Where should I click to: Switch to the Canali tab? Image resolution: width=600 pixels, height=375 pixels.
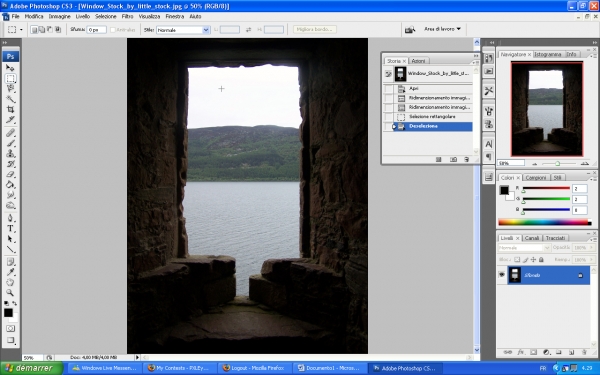(532, 238)
